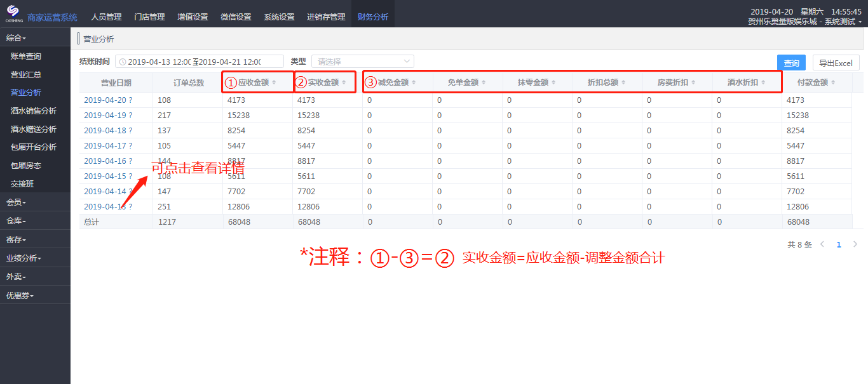This screenshot has width=868, height=384.
Task: Open the 增值设置 top menu
Action: [x=193, y=17]
